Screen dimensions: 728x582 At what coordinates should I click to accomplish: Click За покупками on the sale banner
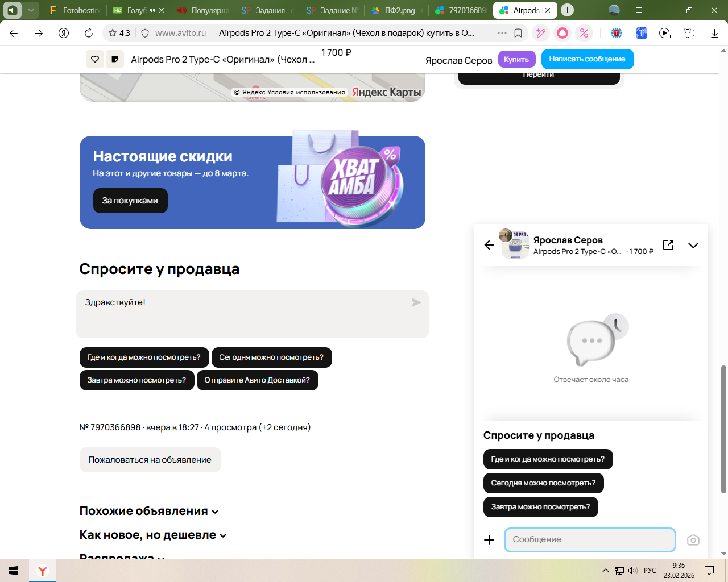click(130, 201)
